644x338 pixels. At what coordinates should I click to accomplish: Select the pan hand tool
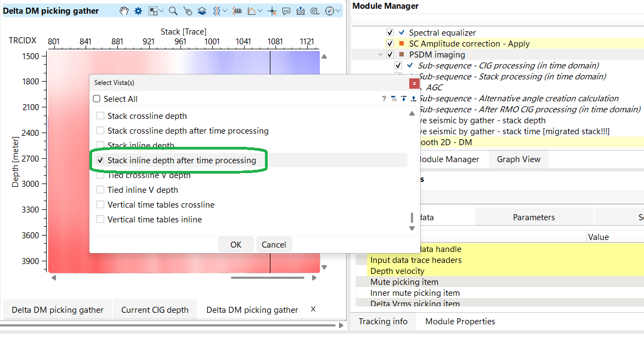tap(125, 11)
